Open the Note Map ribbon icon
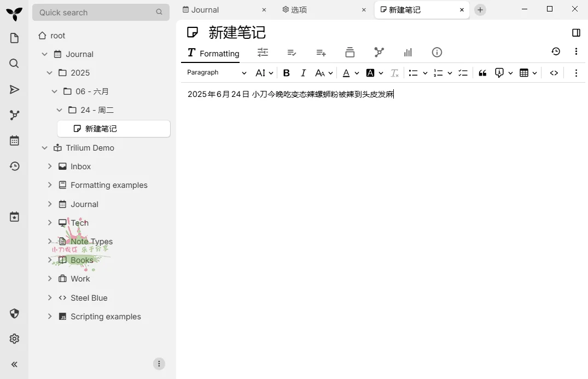Screen dimensions: 588x379 pos(379,52)
